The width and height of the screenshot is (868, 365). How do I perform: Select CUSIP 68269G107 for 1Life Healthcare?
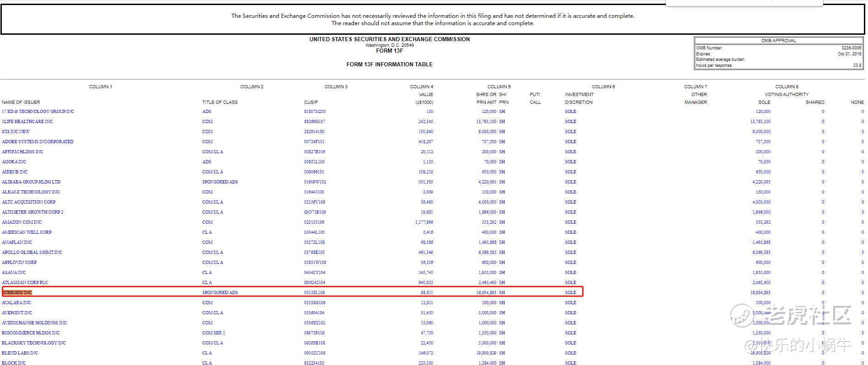[x=315, y=122]
